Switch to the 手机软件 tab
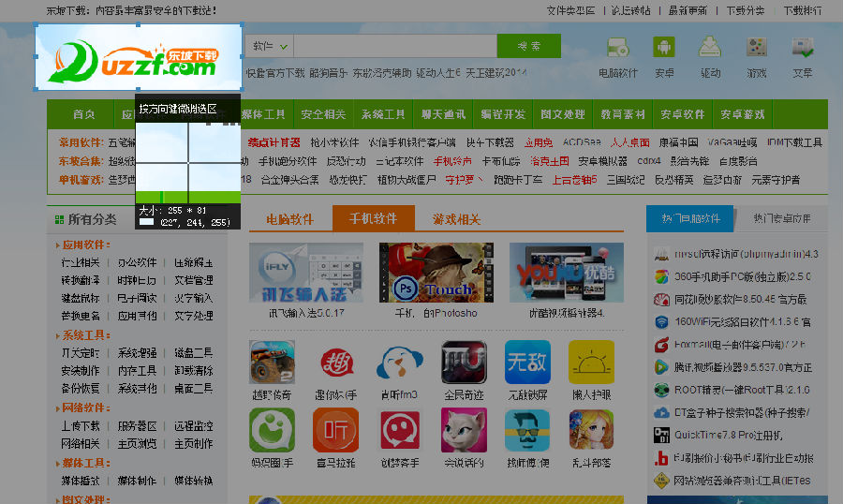The image size is (843, 504). tap(373, 218)
